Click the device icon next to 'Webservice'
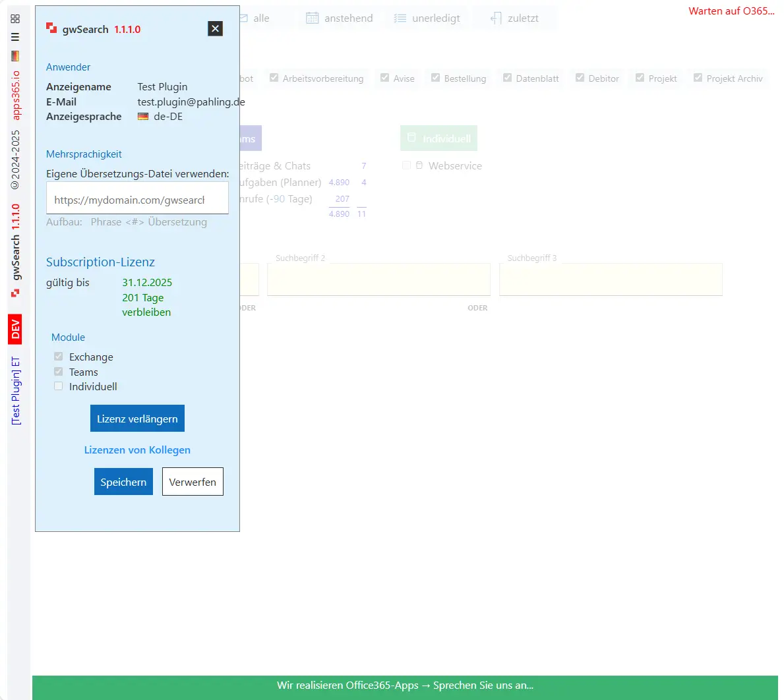The image size is (784, 700). pos(419,165)
